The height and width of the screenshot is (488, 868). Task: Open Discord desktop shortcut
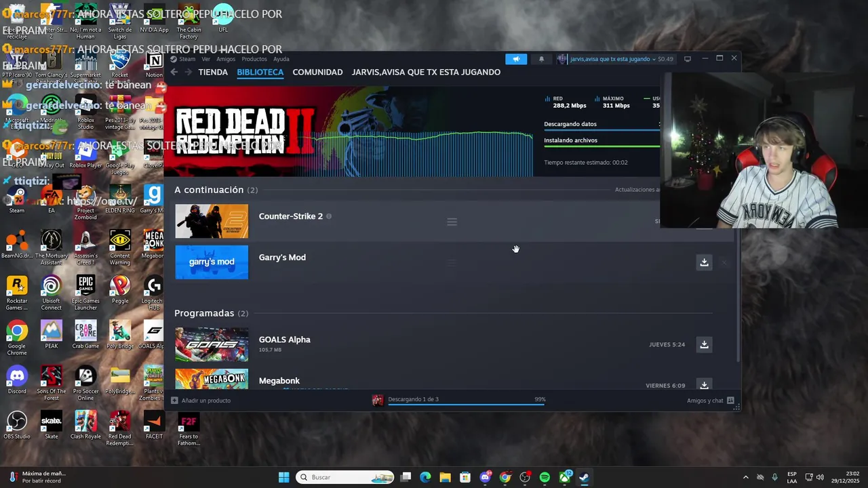tap(17, 380)
